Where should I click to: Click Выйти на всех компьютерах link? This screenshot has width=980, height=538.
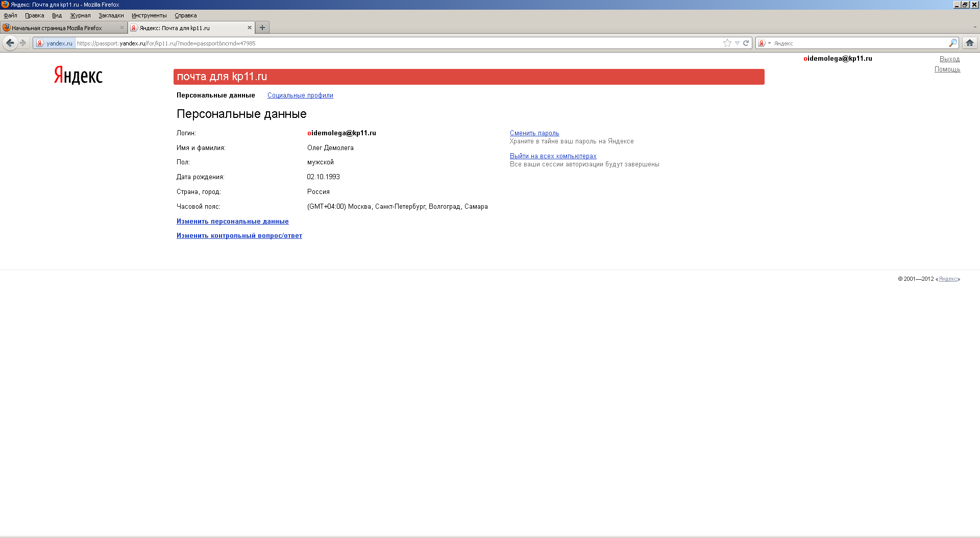pyautogui.click(x=553, y=156)
